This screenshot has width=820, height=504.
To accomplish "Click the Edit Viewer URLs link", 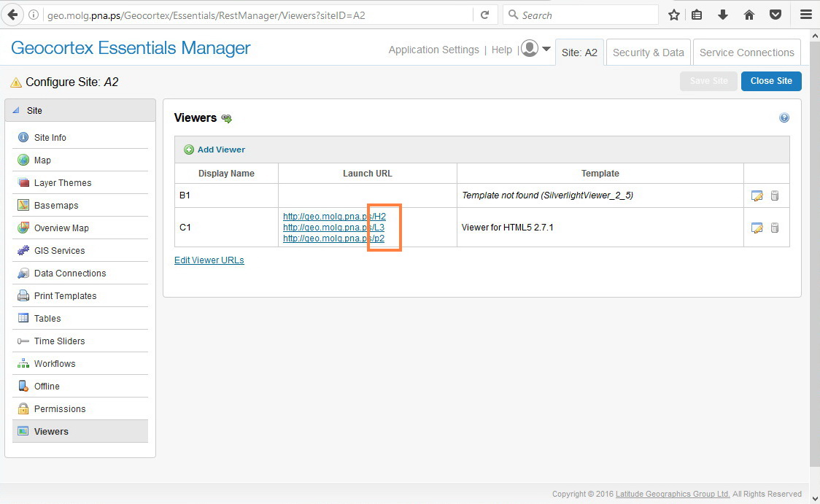I will [x=209, y=260].
